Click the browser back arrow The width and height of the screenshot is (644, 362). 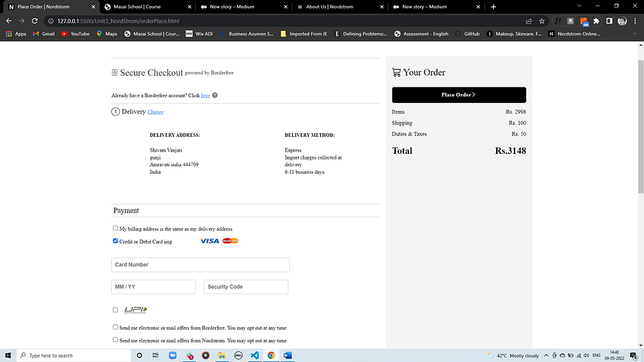pyautogui.click(x=9, y=21)
